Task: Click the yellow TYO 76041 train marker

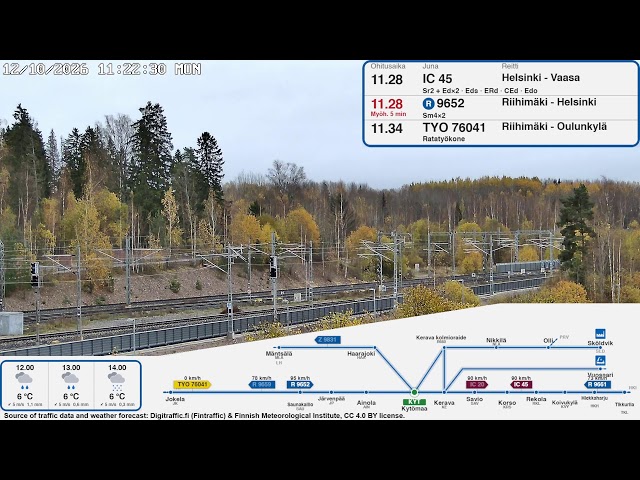Action: pos(192,384)
